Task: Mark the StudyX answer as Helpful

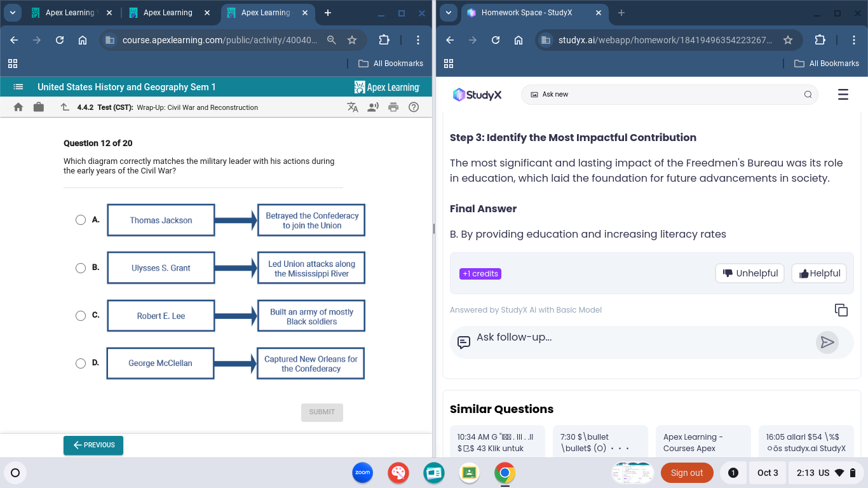Action: (820, 273)
